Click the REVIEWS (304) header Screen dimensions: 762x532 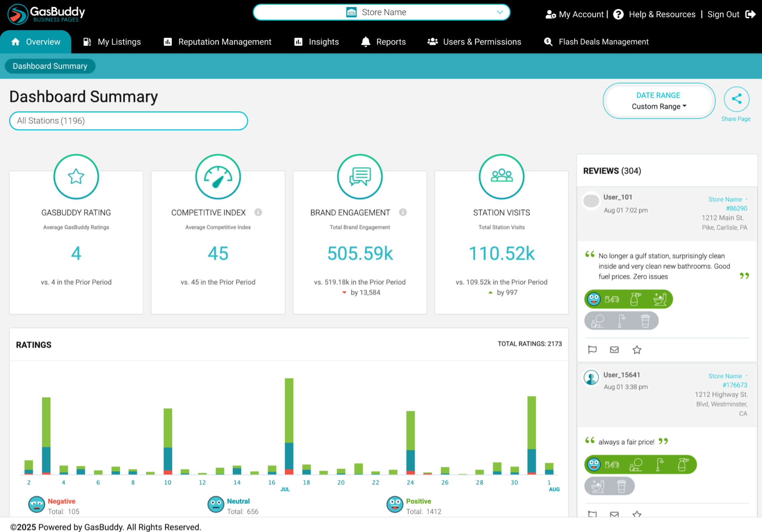(x=612, y=171)
